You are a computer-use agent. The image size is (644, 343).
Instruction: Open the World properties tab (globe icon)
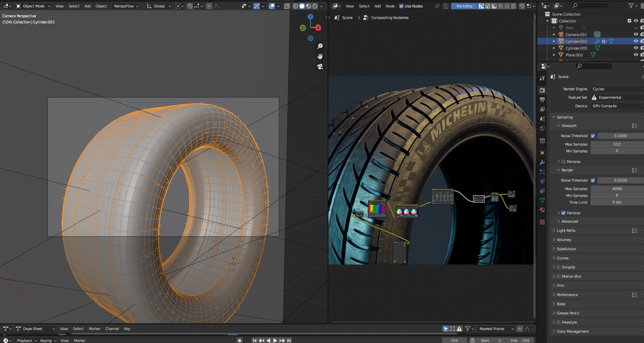542,129
